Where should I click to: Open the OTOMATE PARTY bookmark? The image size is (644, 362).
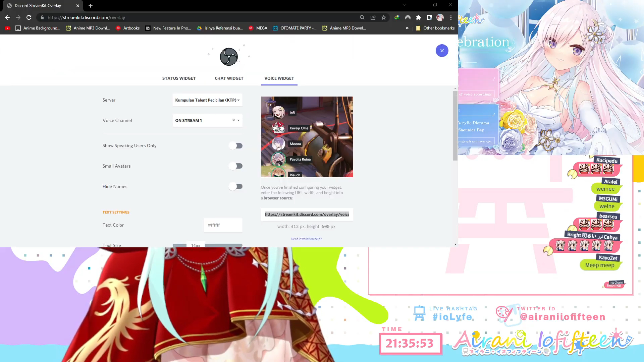click(294, 28)
